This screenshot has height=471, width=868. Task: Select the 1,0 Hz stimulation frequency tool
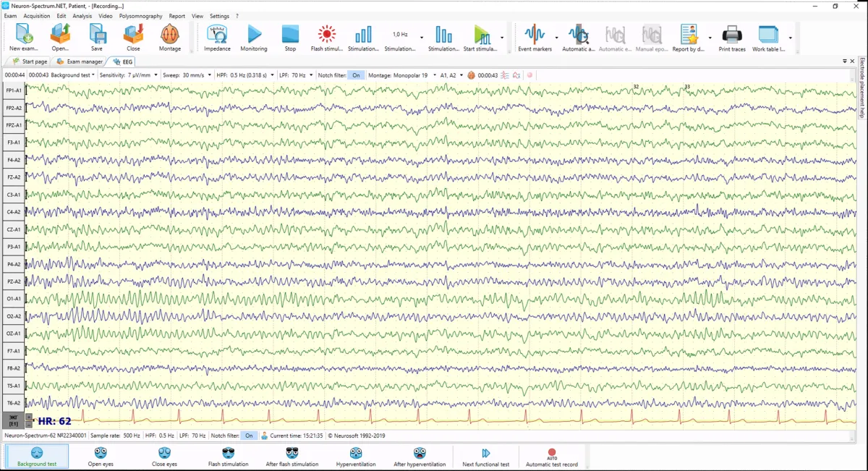pos(400,38)
